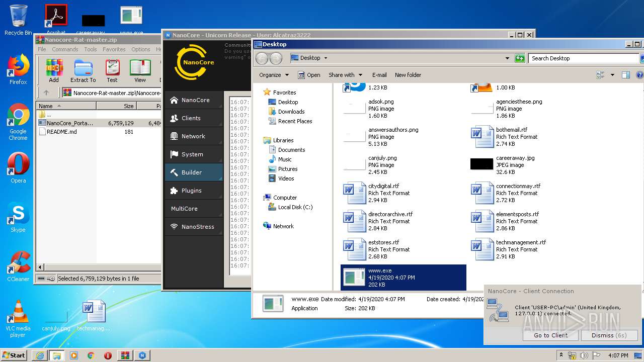
Task: Click the NanoCore home sidebar item
Action: [194, 100]
